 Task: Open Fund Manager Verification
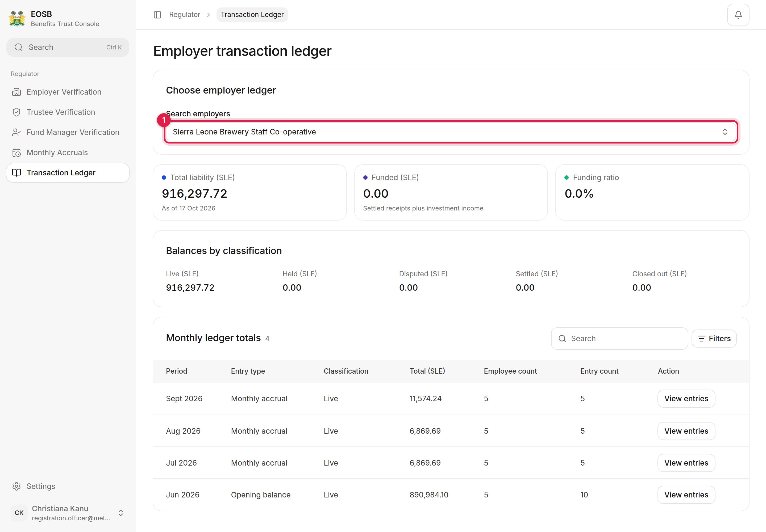(x=68, y=132)
